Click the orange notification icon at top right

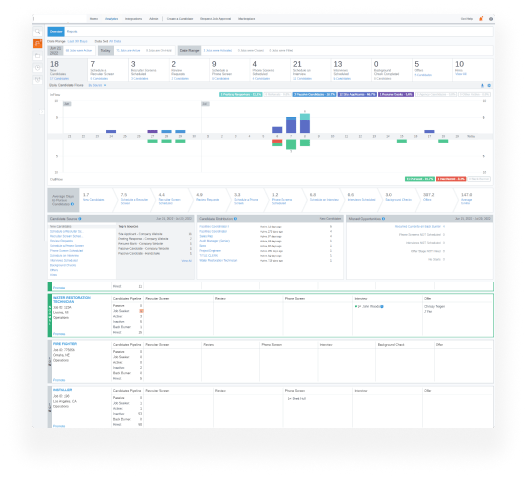pos(481,19)
